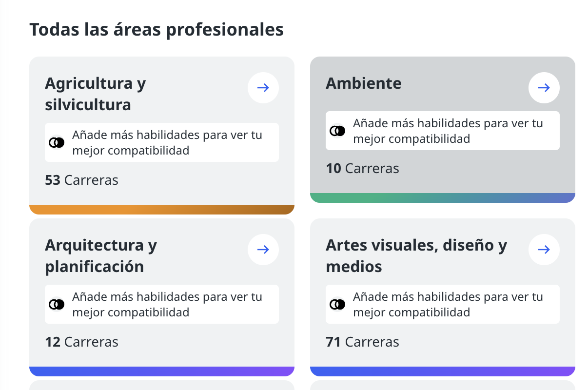Open the Ambiente career area title
The height and width of the screenshot is (390, 588).
click(x=363, y=83)
